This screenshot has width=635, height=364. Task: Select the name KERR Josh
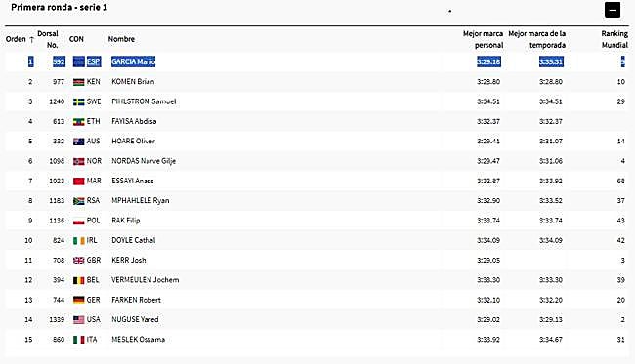129,260
